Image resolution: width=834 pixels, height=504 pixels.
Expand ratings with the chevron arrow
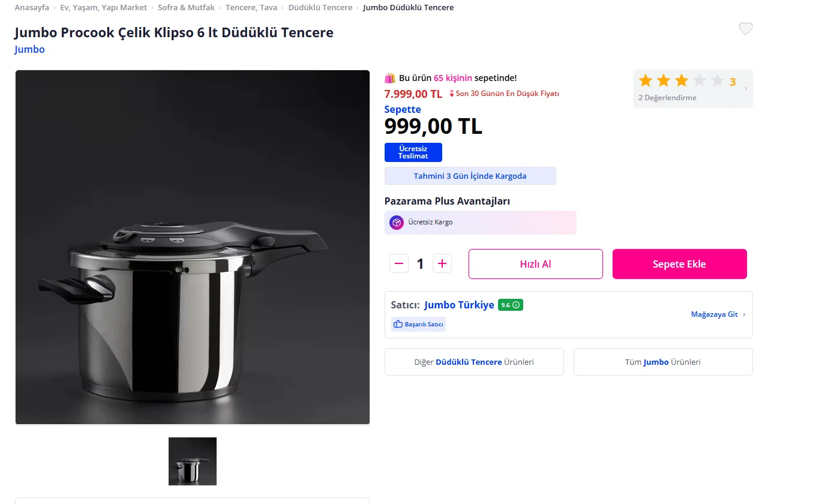746,89
